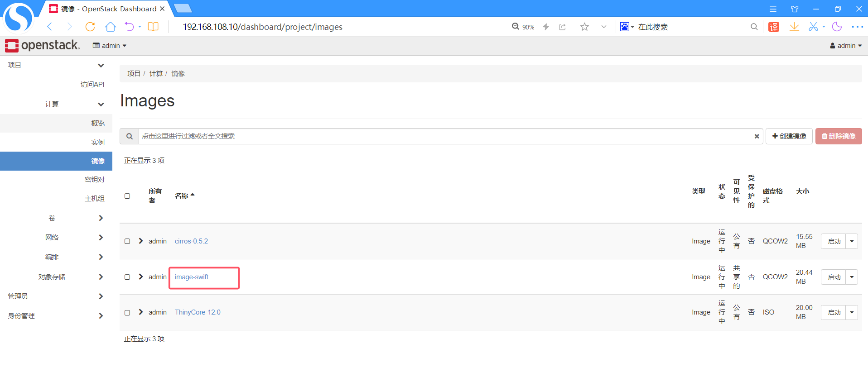Viewport: 868px width, 377px height.
Task: Open the three-dot more menu
Action: pos(857,27)
